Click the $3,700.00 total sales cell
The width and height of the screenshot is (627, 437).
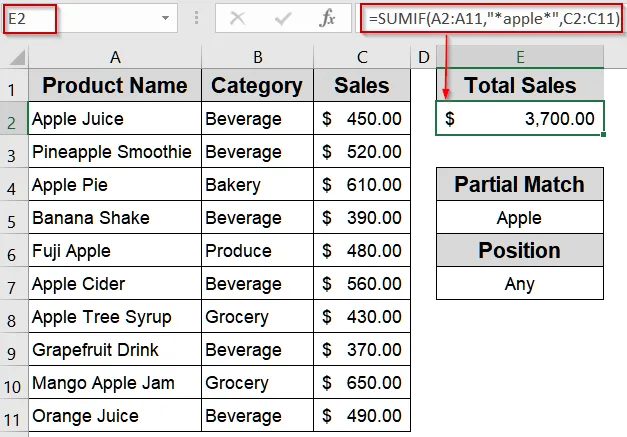520,118
